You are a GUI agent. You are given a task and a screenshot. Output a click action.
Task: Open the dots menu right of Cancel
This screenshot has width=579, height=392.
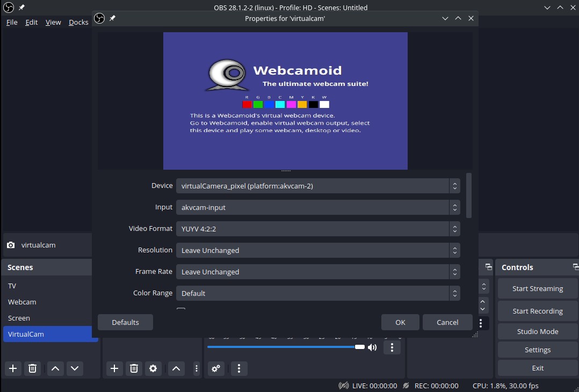[x=480, y=323]
